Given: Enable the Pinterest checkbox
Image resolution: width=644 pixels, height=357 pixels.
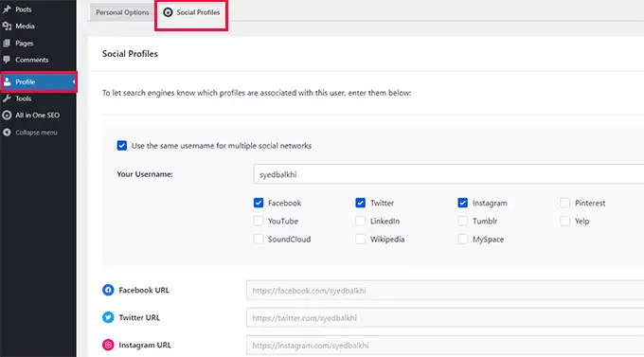Looking at the screenshot, I should pyautogui.click(x=564, y=203).
